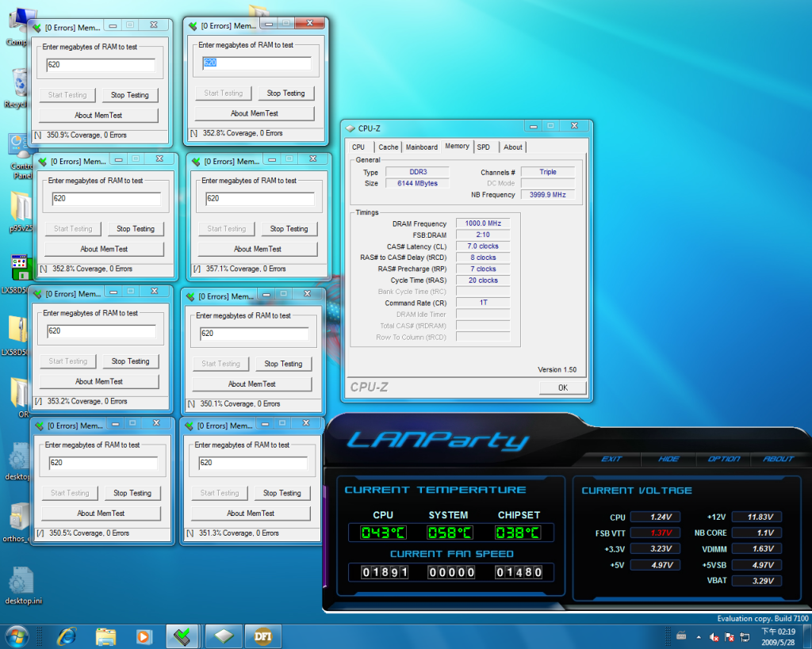Click EXIT in the LANParty panel
This screenshot has height=649, width=812.
tap(611, 459)
